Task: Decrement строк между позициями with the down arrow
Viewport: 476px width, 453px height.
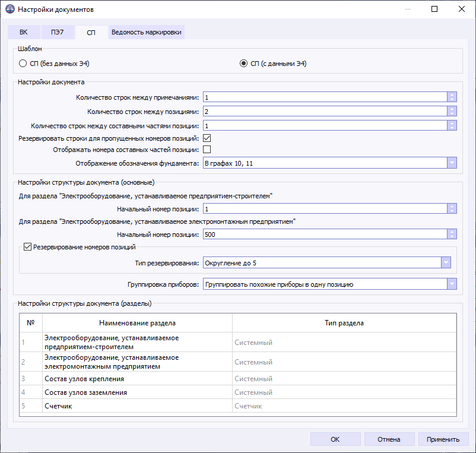Action: point(452,113)
